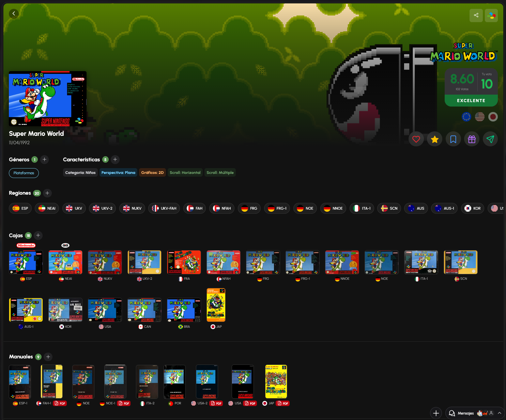
Task: Select the Scroll: Horizontal tag
Action: [x=185, y=173]
